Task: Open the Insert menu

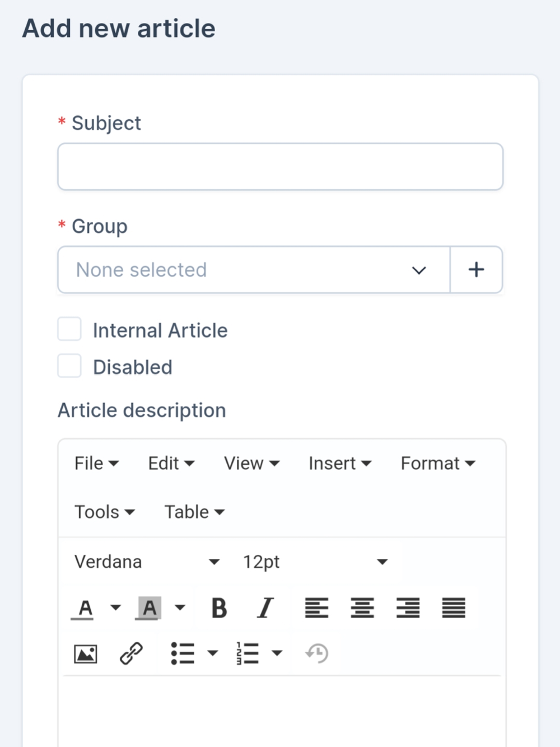Action: click(340, 464)
